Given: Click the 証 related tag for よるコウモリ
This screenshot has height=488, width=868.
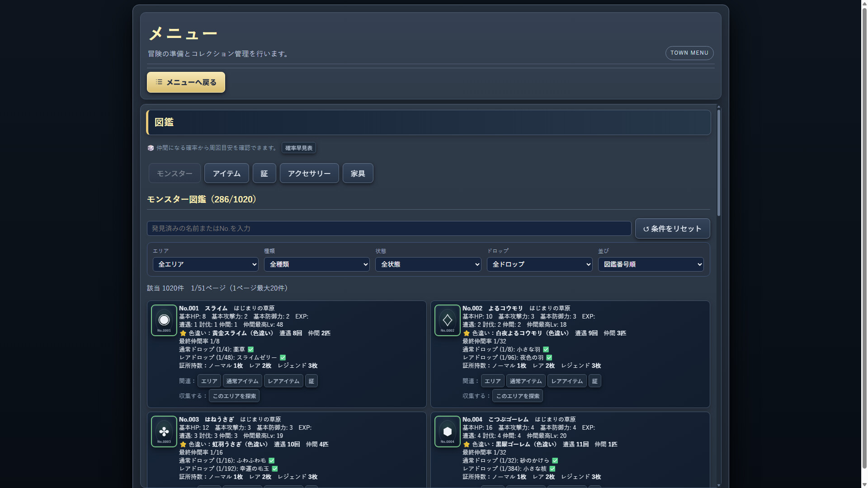Looking at the screenshot, I should [x=595, y=381].
